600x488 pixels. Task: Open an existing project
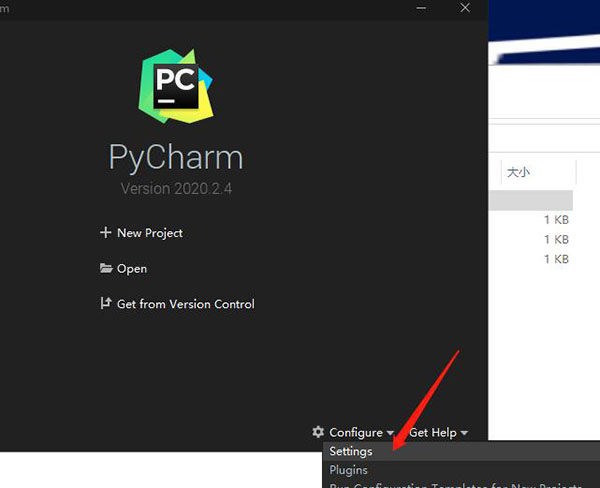[x=132, y=269]
